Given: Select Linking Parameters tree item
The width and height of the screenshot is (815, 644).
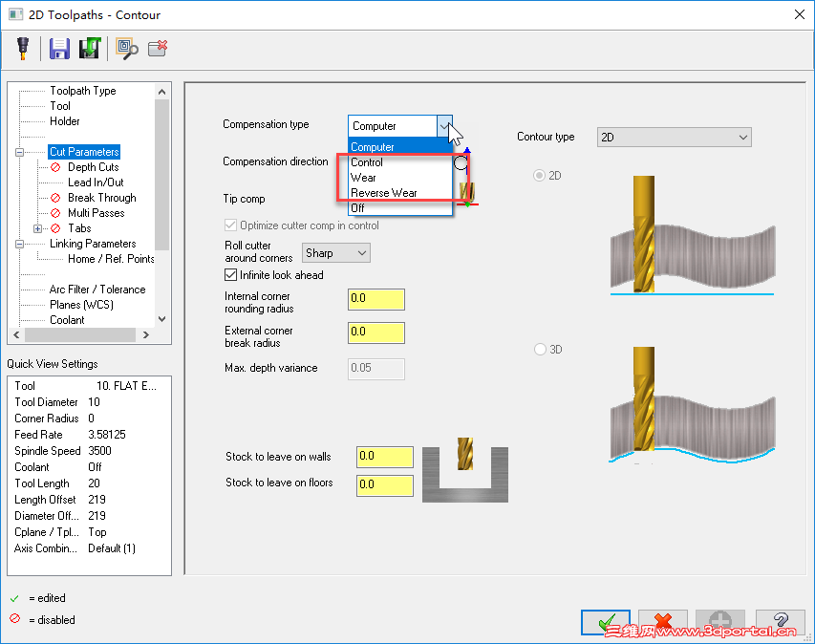Looking at the screenshot, I should (x=93, y=244).
